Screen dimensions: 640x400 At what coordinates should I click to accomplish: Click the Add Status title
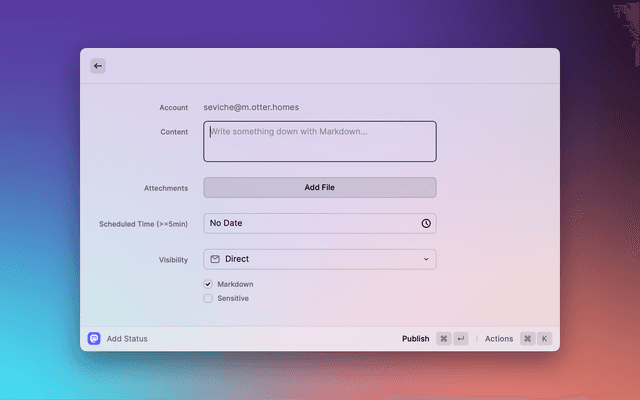127,339
